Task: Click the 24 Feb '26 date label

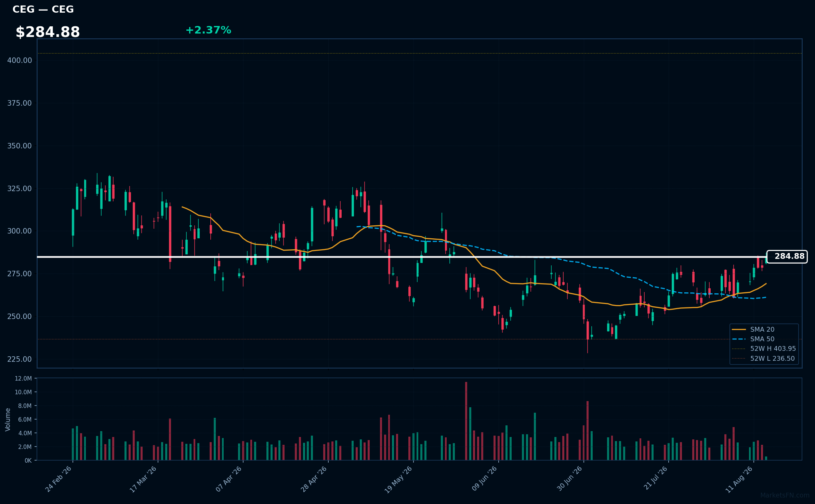Action: coord(58,479)
